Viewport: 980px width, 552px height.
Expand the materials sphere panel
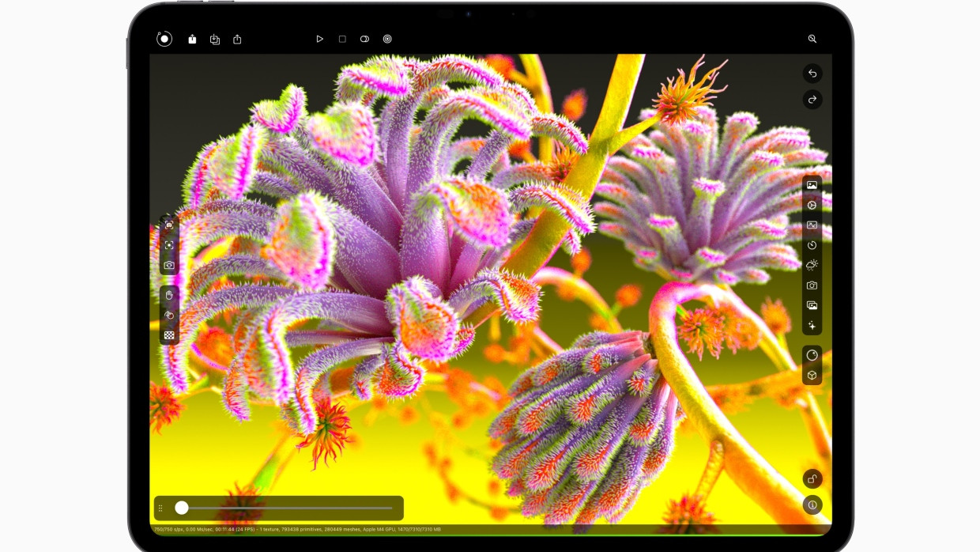(812, 354)
